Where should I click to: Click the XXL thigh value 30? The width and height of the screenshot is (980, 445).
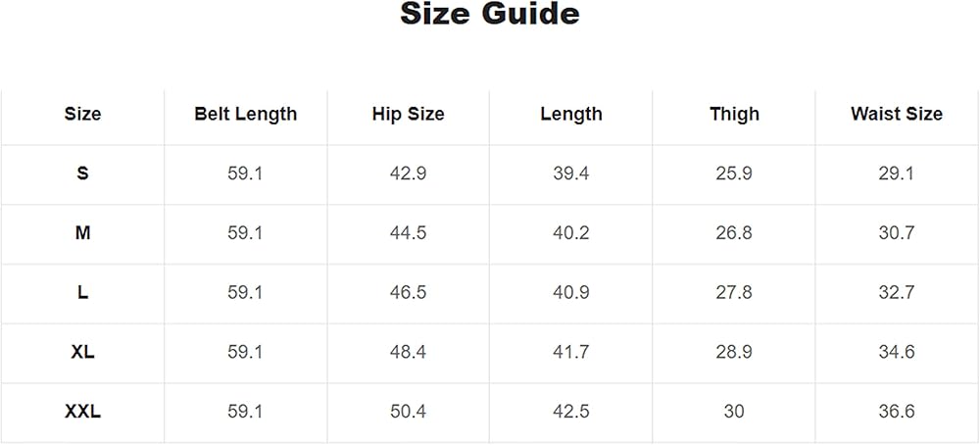(734, 412)
